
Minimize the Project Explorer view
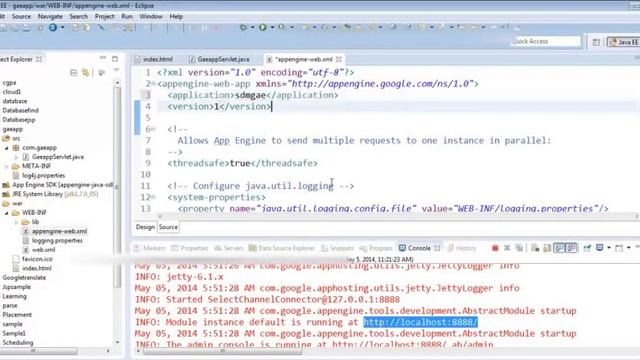pos(103,58)
